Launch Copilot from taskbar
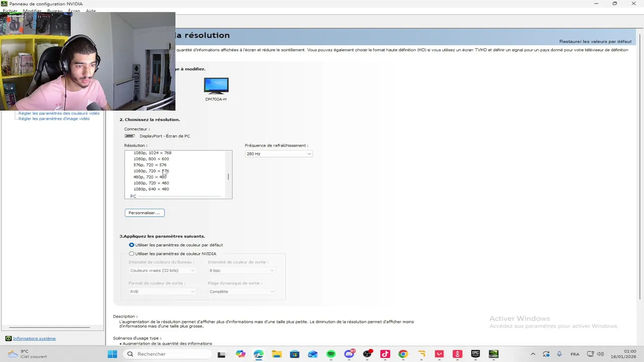The height and width of the screenshot is (362, 644). [240, 354]
